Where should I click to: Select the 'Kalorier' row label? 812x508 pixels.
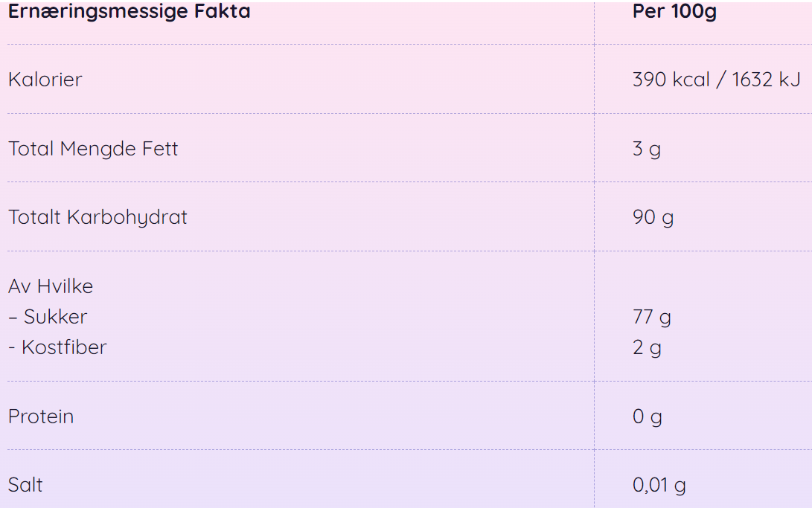coord(45,79)
